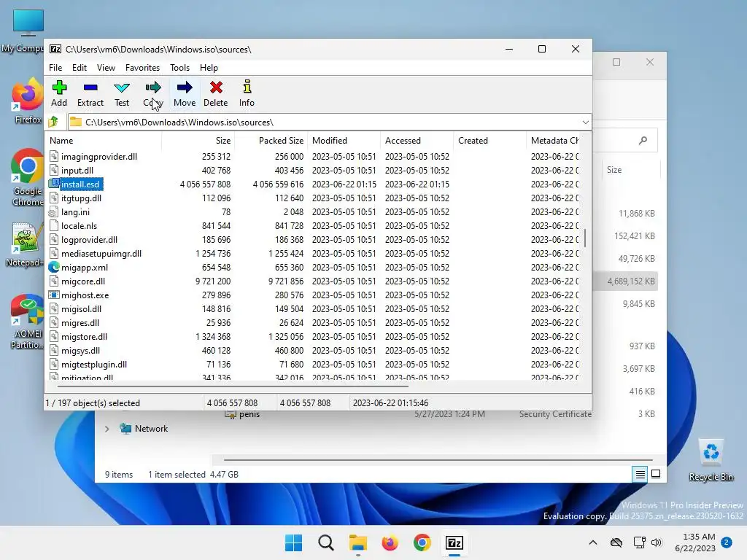
Task: Open the Info properties tool
Action: coord(247,93)
